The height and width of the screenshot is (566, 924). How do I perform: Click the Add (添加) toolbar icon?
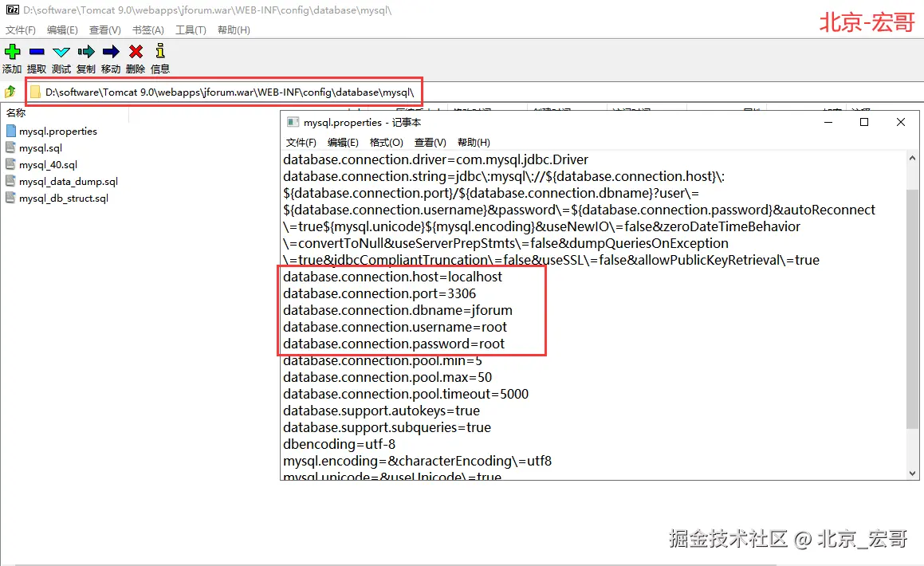13,52
